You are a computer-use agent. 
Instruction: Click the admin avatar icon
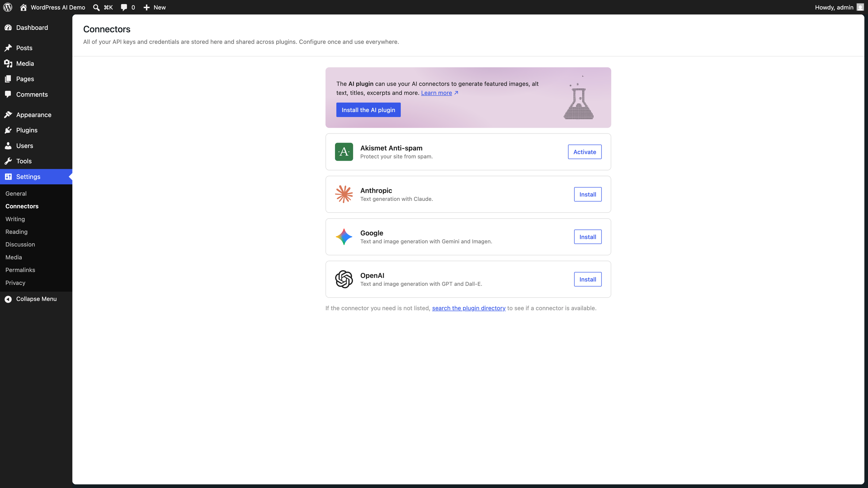click(860, 7)
